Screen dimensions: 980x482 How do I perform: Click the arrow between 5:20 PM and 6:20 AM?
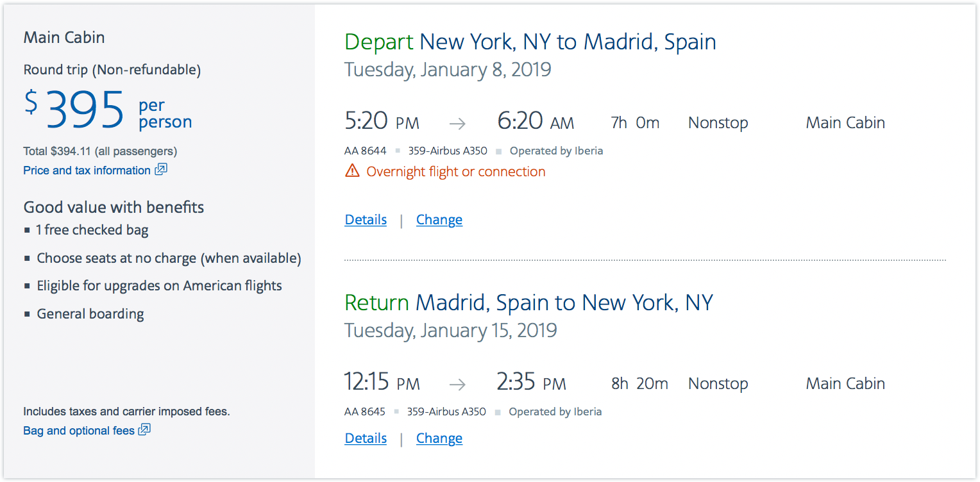point(457,124)
